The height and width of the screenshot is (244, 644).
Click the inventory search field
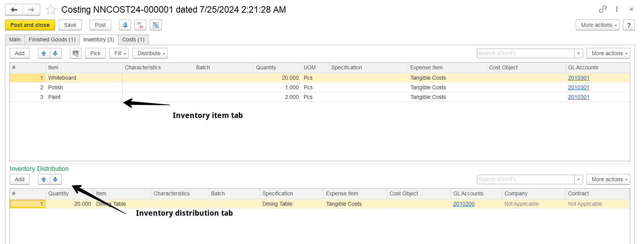coord(526,53)
